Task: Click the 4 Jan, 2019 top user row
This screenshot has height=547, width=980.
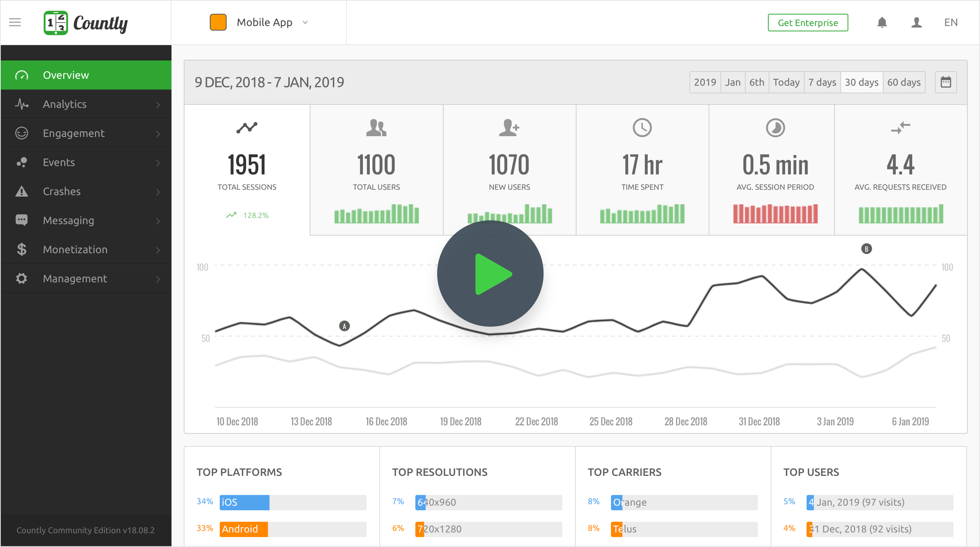Action: click(880, 502)
